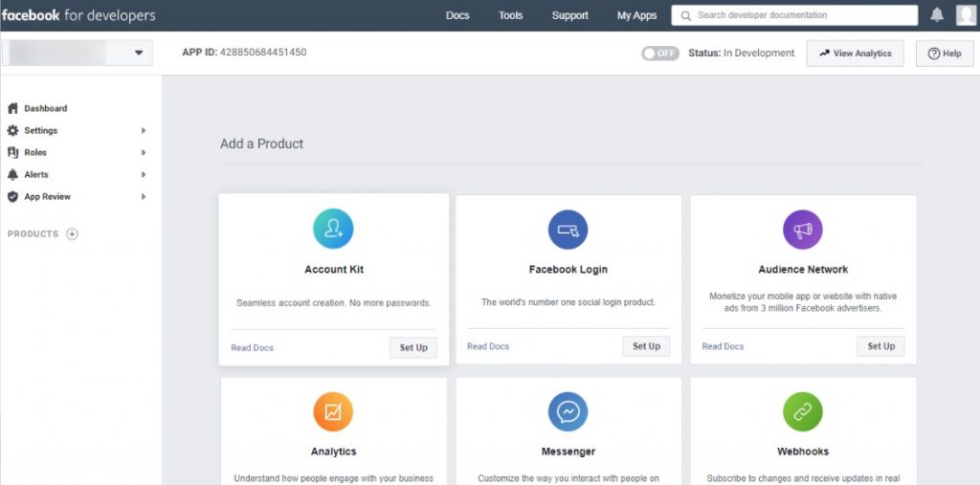Open the Support menu
This screenshot has width=980, height=485.
tap(570, 15)
